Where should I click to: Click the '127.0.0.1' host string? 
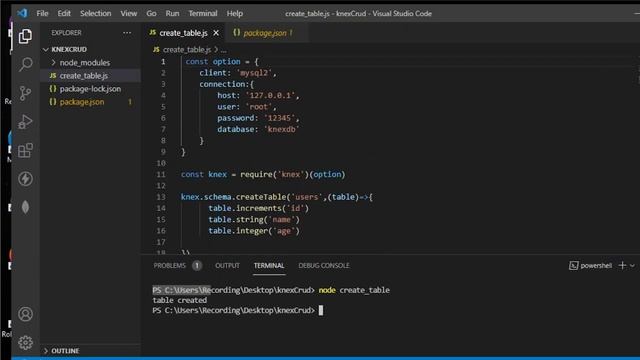(x=271, y=96)
